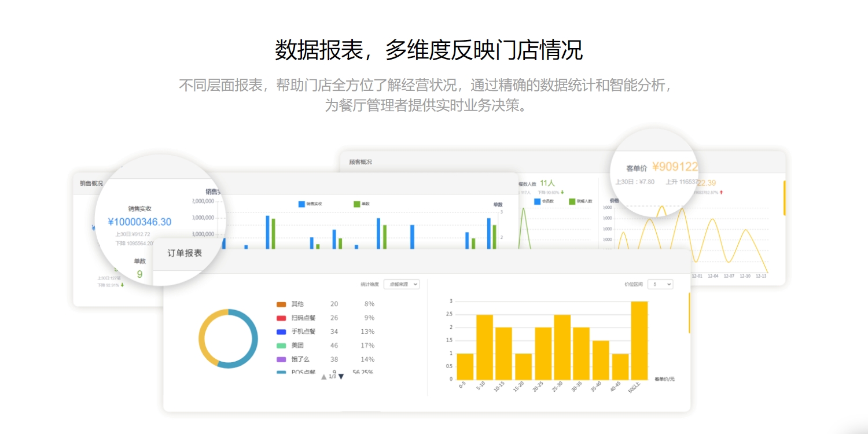The image size is (868, 434).
Task: Click the green down arrow beside 下降 90.60%
Action: point(562,192)
